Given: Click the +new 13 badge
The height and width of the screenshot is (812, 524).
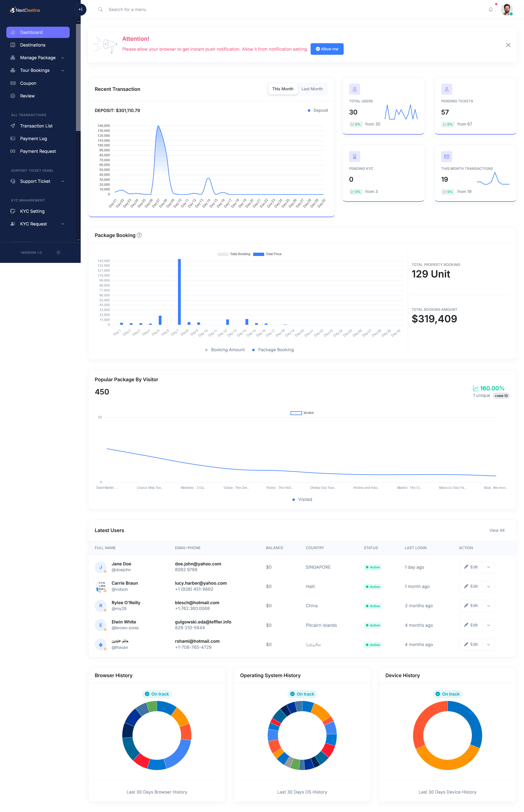Looking at the screenshot, I should tap(501, 396).
